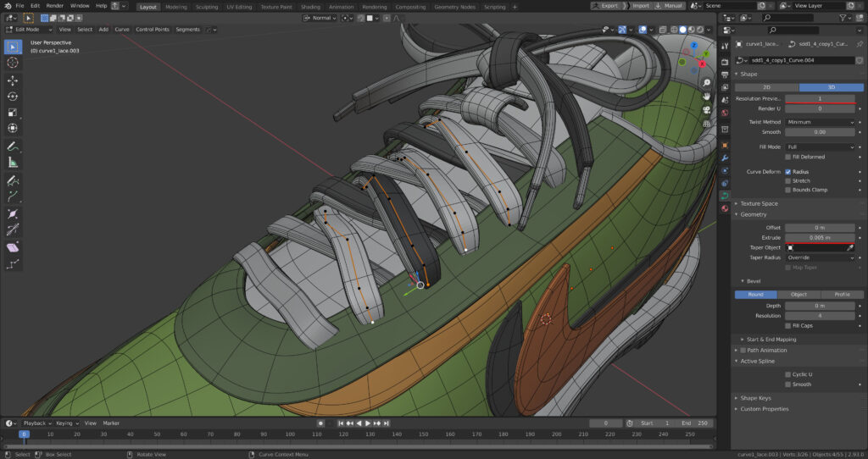Viewport: 868px width, 459px height.
Task: Open the Twist Method Minimum dropdown
Action: (x=820, y=122)
